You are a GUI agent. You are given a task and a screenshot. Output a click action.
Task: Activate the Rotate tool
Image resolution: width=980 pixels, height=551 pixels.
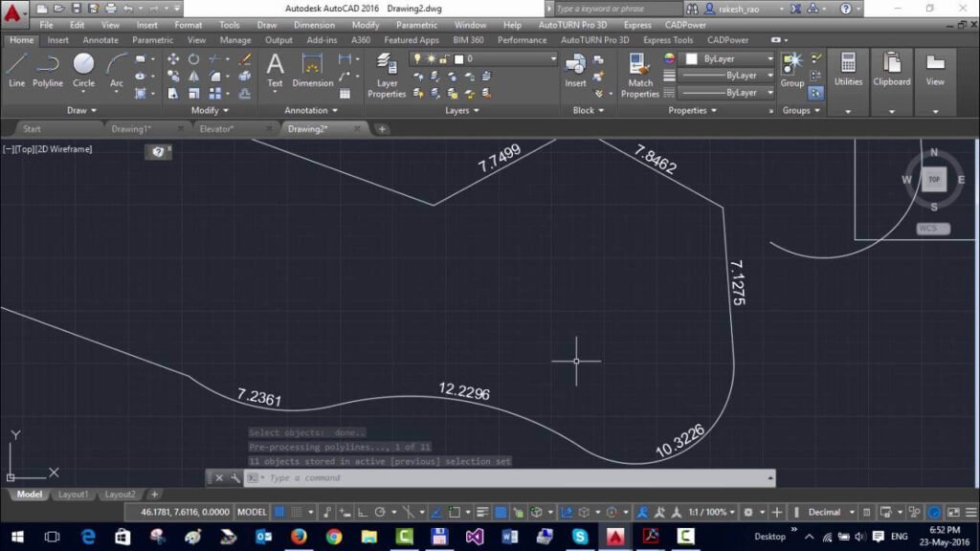tap(193, 59)
